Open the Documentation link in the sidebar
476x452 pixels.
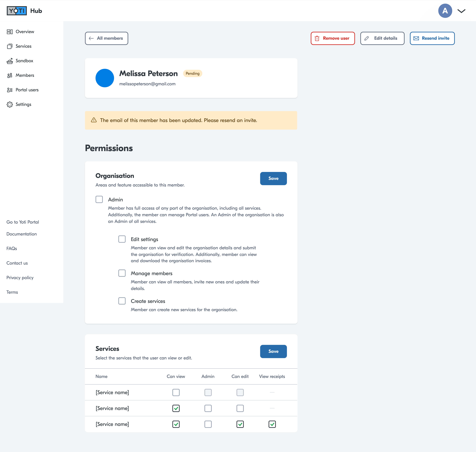click(x=21, y=234)
